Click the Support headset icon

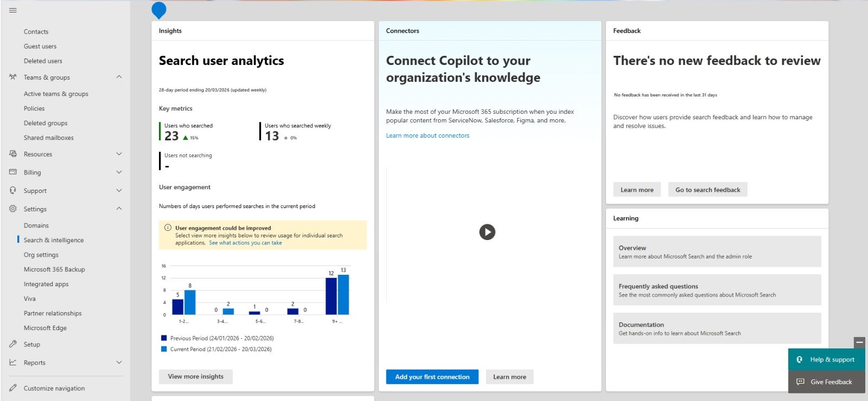[x=13, y=191]
